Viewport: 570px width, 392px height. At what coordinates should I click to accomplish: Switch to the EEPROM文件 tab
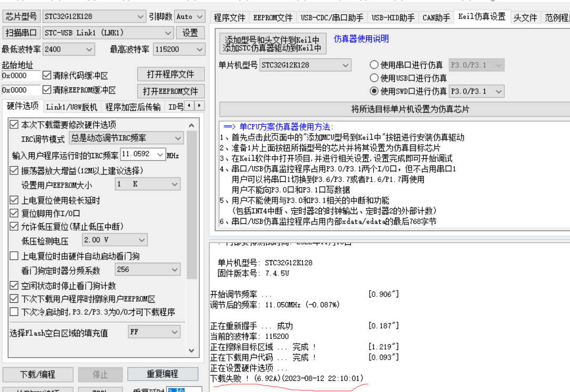[x=272, y=17]
